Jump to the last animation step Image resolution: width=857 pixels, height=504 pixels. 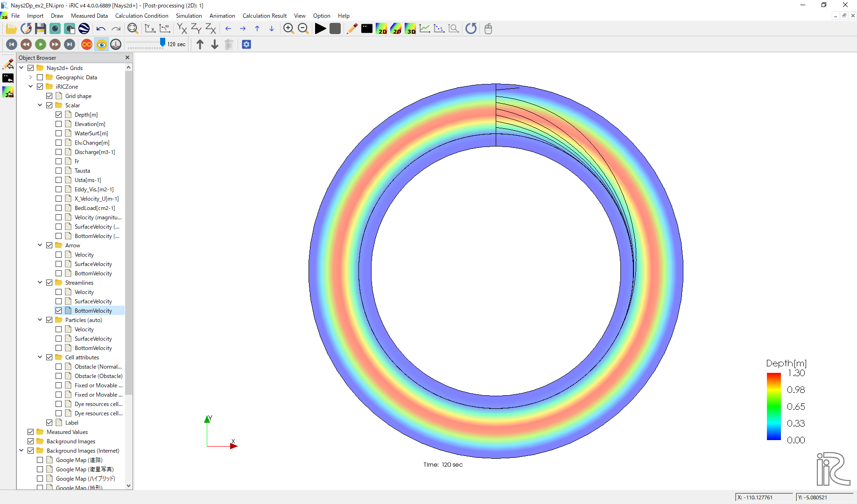click(70, 44)
